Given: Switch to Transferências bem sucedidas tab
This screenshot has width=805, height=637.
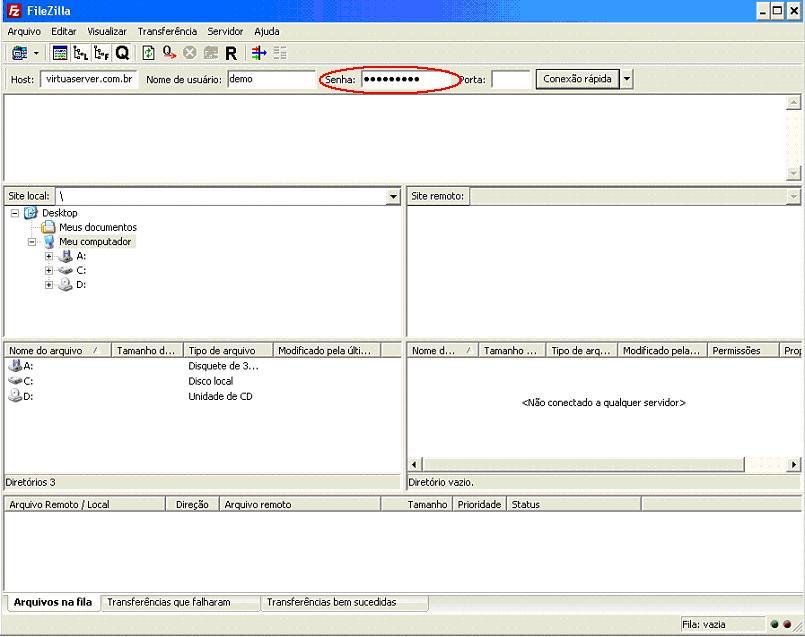Looking at the screenshot, I should tap(344, 602).
